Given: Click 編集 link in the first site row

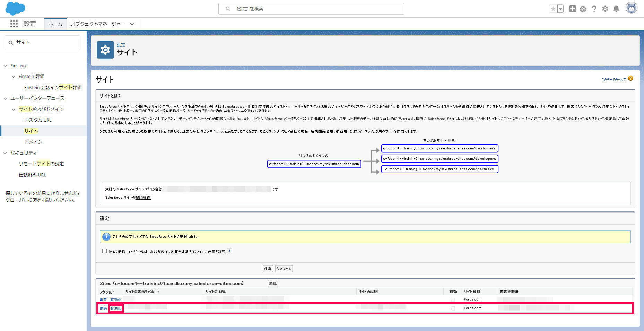Looking at the screenshot, I should coord(103,300).
